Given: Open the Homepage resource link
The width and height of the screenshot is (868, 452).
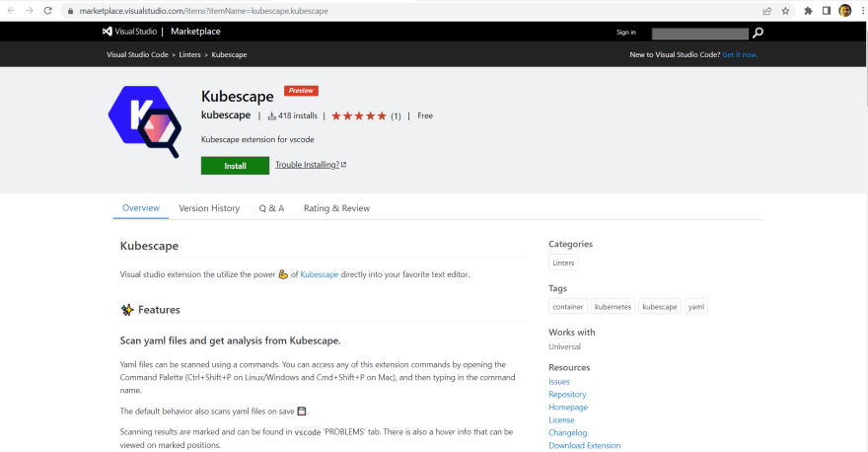Looking at the screenshot, I should point(568,408).
